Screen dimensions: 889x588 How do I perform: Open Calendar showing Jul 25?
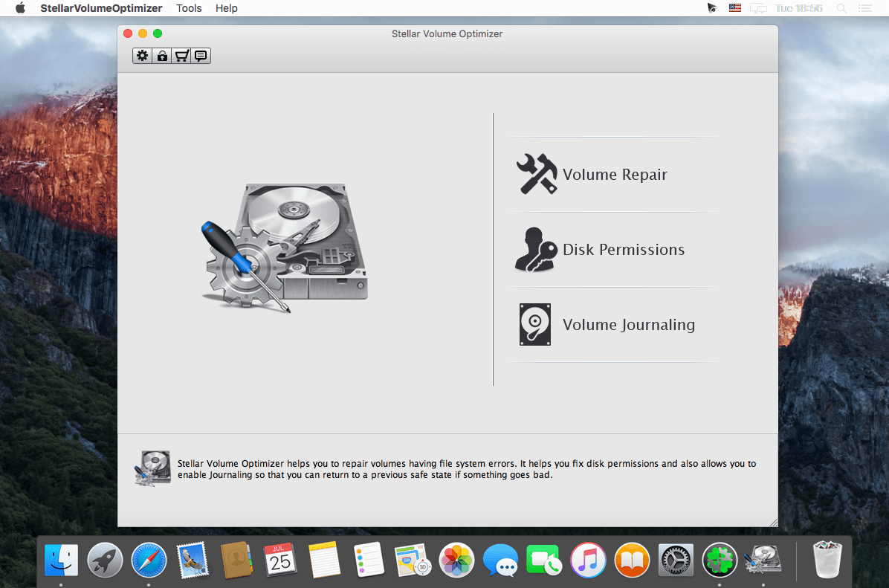click(280, 560)
